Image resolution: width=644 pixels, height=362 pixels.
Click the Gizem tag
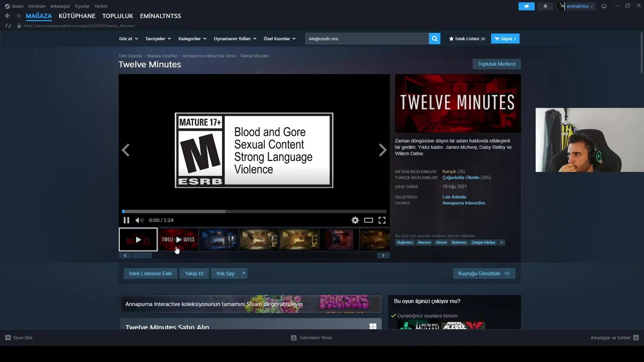(441, 242)
